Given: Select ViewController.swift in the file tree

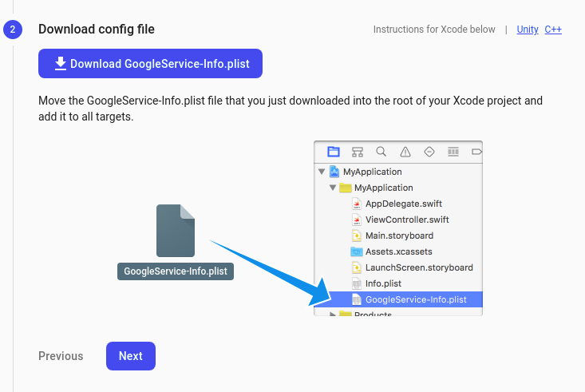Looking at the screenshot, I should [398, 220].
